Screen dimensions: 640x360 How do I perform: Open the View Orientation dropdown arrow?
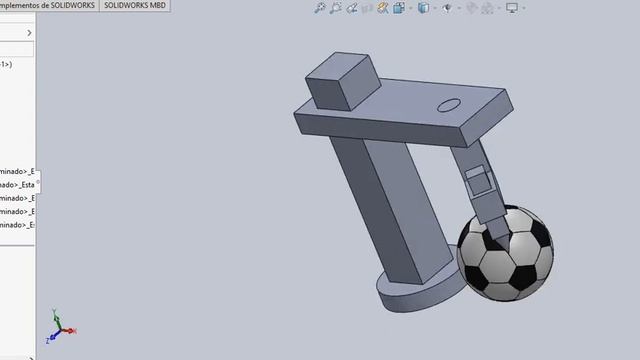[410, 8]
